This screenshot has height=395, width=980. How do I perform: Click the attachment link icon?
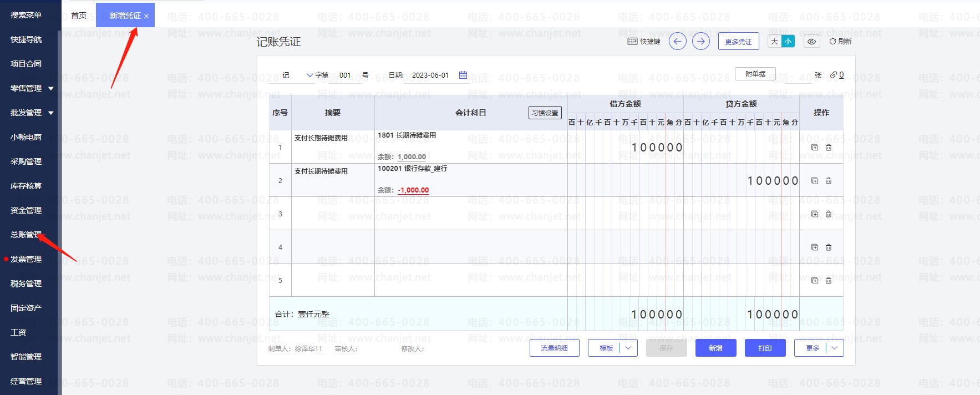[x=834, y=75]
